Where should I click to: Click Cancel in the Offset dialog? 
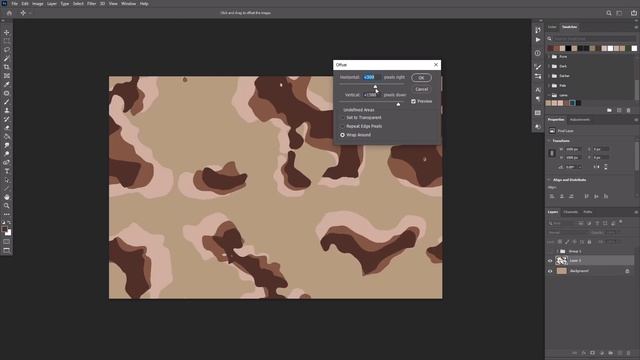coord(421,89)
